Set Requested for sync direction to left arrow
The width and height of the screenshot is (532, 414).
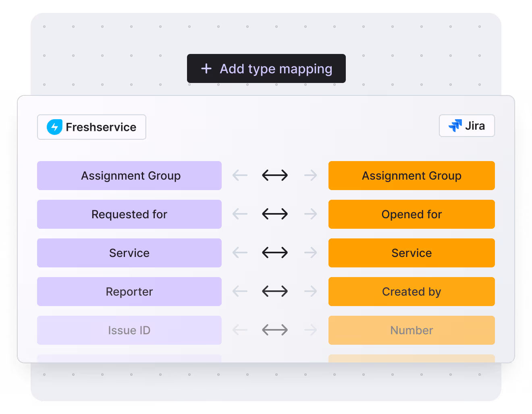[240, 214]
